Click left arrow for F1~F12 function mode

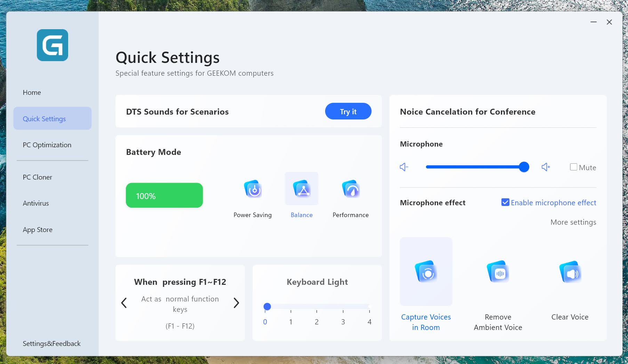coord(124,303)
